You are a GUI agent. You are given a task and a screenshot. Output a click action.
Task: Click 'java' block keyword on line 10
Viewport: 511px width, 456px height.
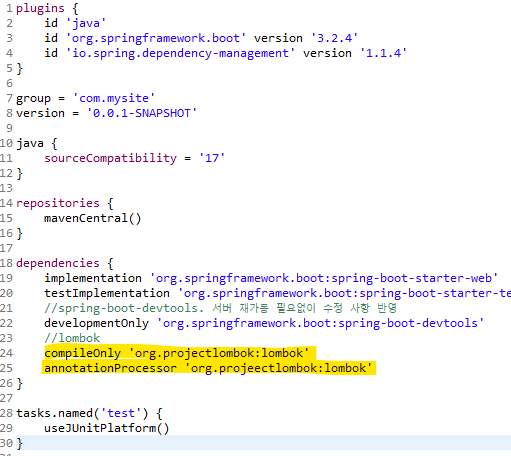(30, 144)
